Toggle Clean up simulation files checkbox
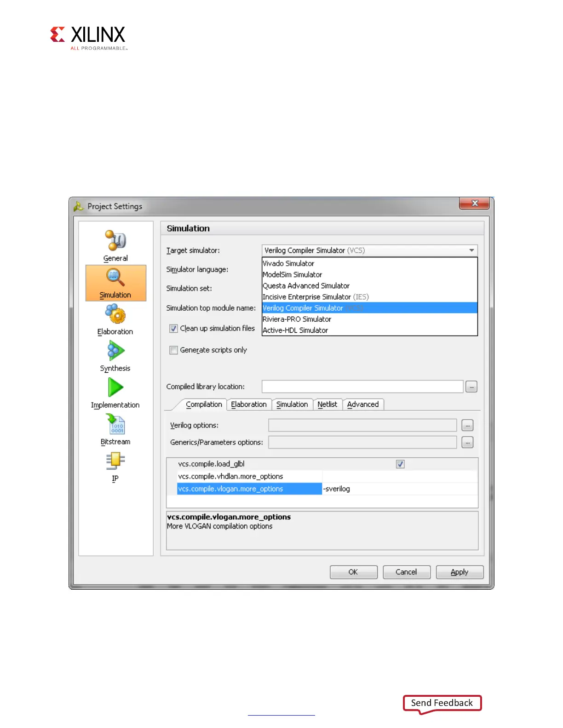The height and width of the screenshot is (728, 563). point(173,329)
